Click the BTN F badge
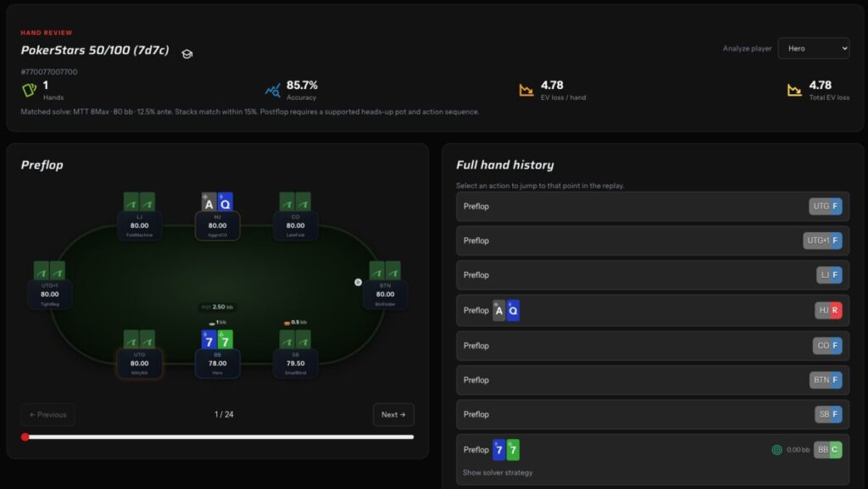 tap(826, 380)
